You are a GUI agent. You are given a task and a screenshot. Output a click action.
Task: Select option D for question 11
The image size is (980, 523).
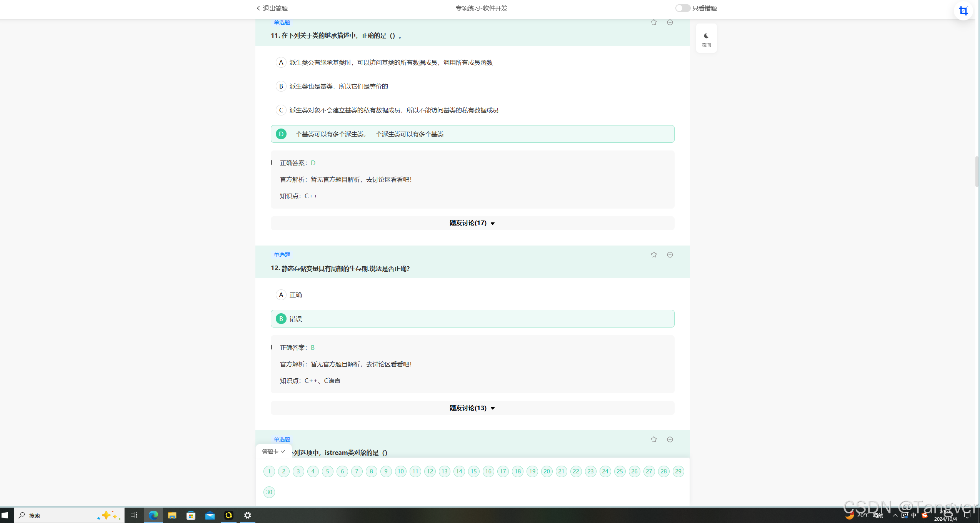point(472,134)
